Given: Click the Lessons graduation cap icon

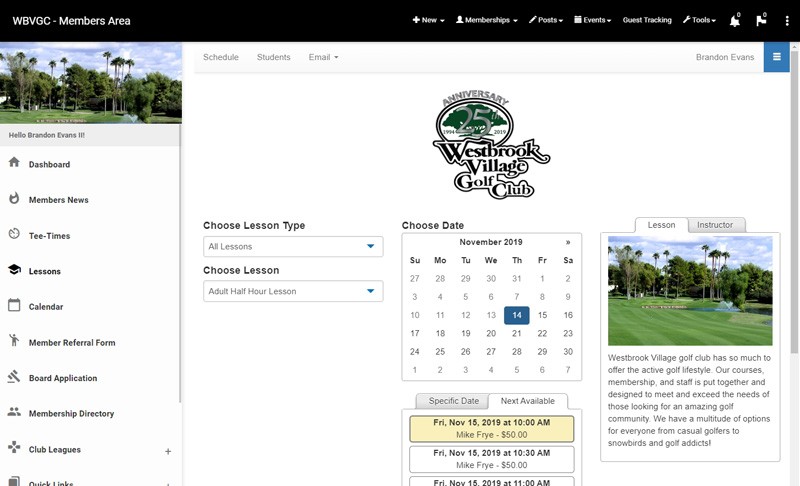Looking at the screenshot, I should [14, 270].
